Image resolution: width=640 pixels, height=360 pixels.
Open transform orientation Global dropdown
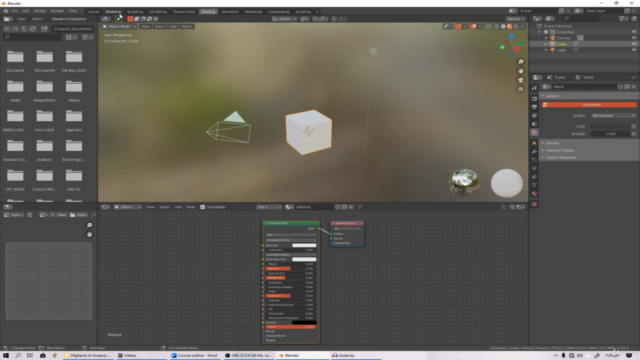coord(284,19)
